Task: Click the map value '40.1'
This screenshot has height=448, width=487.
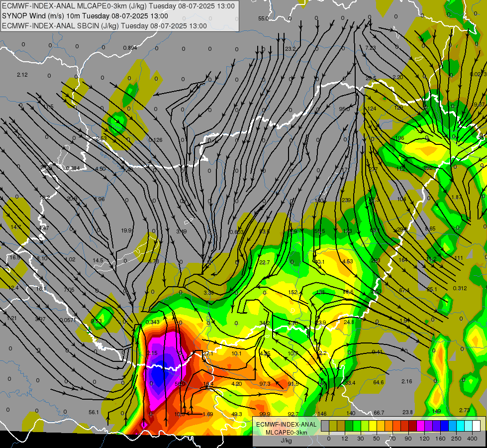Action: pyautogui.click(x=319, y=262)
